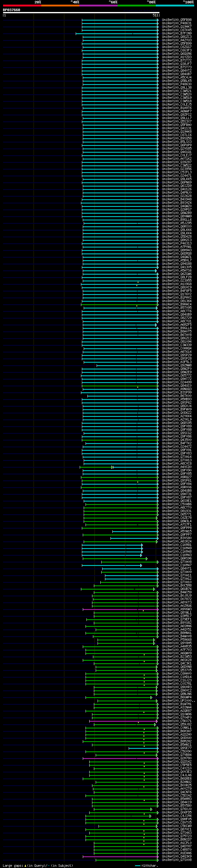Select hit UniRef100_C5P5E5
Image resolution: width=197 pixels, height=868 pixels.
click(177, 765)
